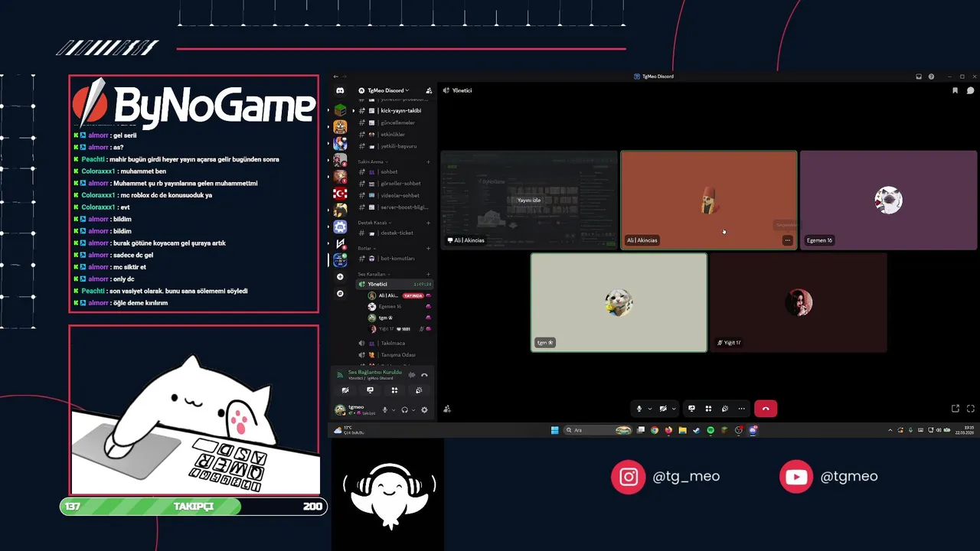Select Egemen 16 in voice member list

(x=398, y=306)
